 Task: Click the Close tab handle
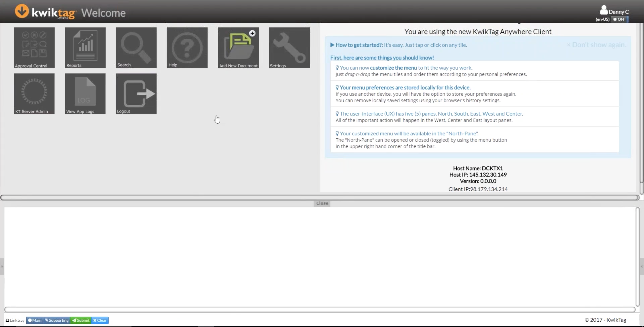point(322,203)
